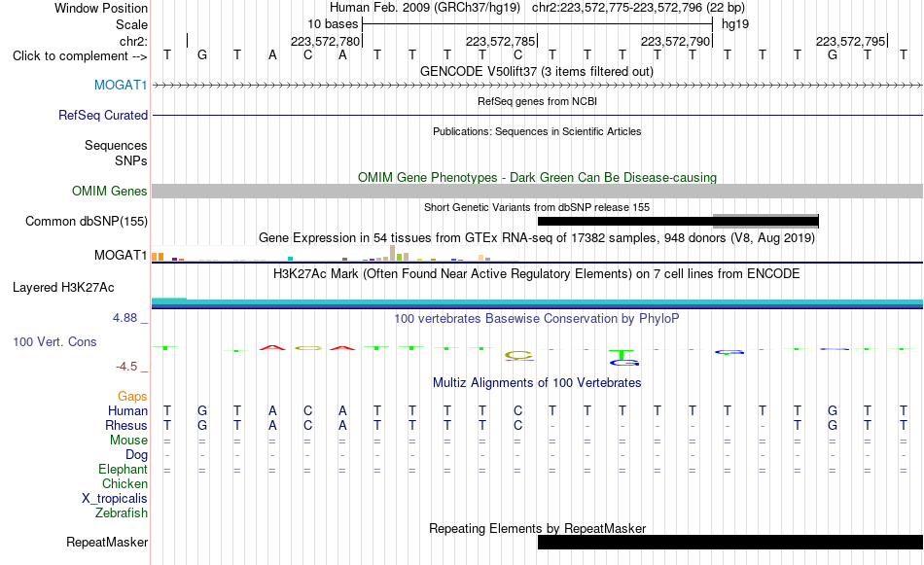Image resolution: width=924 pixels, height=565 pixels.
Task: Click the Scale label
Action: coord(131,24)
